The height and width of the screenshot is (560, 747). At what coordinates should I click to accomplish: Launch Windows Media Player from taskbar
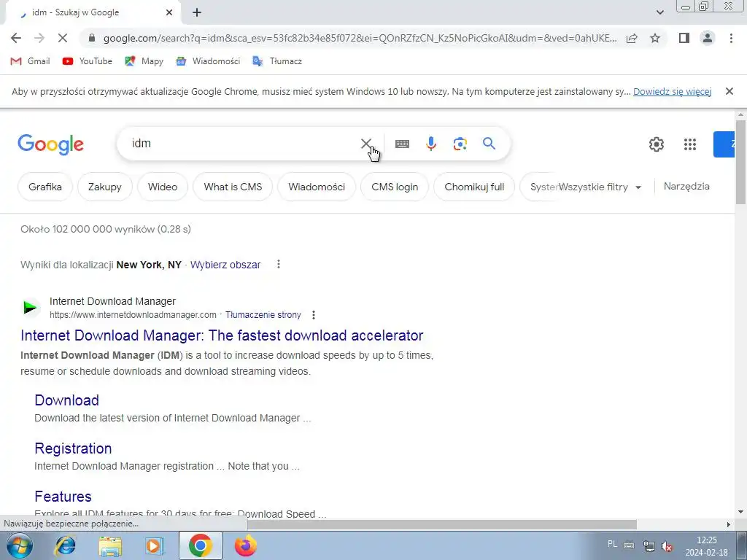[x=154, y=545]
